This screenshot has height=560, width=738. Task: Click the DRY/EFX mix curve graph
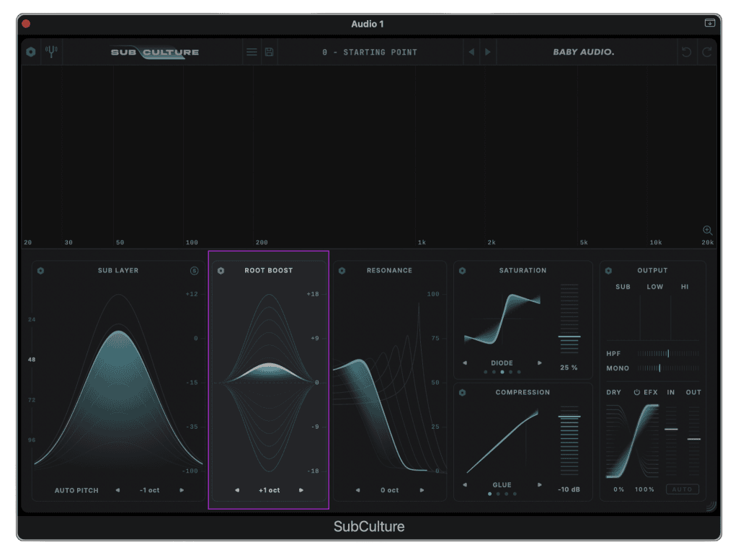pyautogui.click(x=633, y=441)
